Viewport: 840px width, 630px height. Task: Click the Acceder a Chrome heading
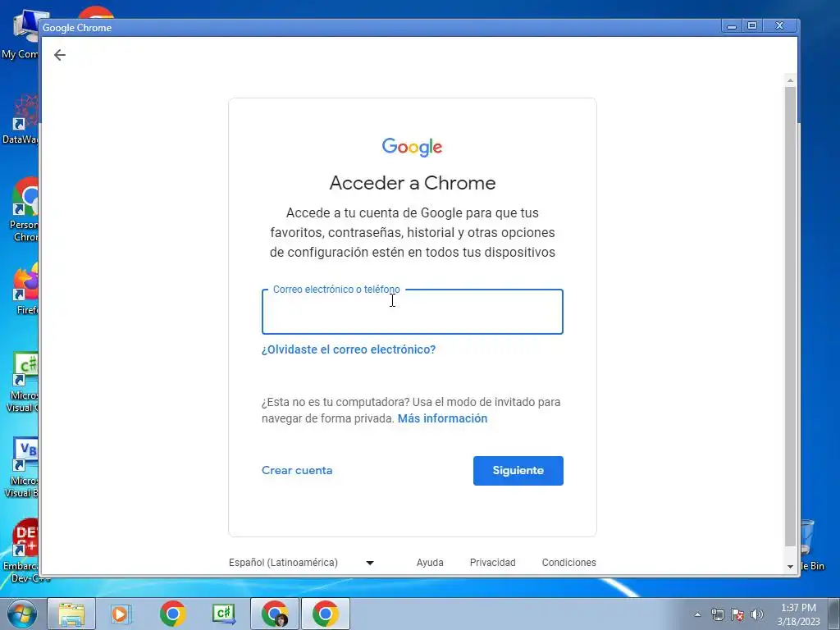412,183
